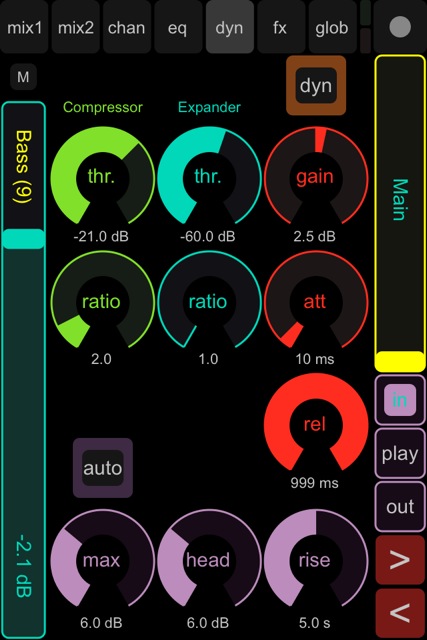
Task: Click the Compressor ratio knob
Action: pos(102,301)
